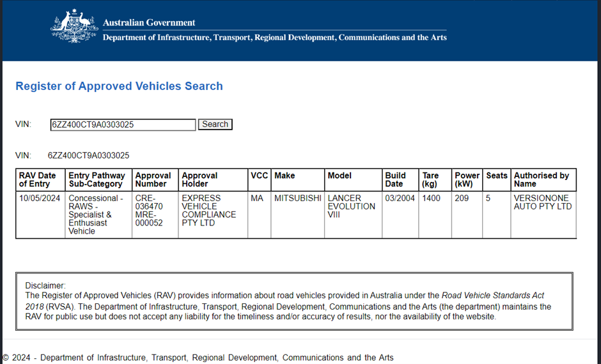Click the 2024 copyright footer text

pos(198,358)
